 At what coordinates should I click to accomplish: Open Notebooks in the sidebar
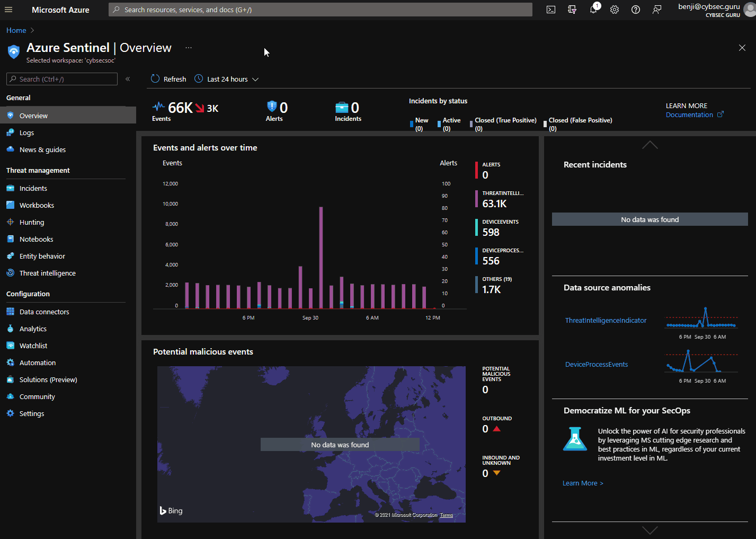coord(36,239)
